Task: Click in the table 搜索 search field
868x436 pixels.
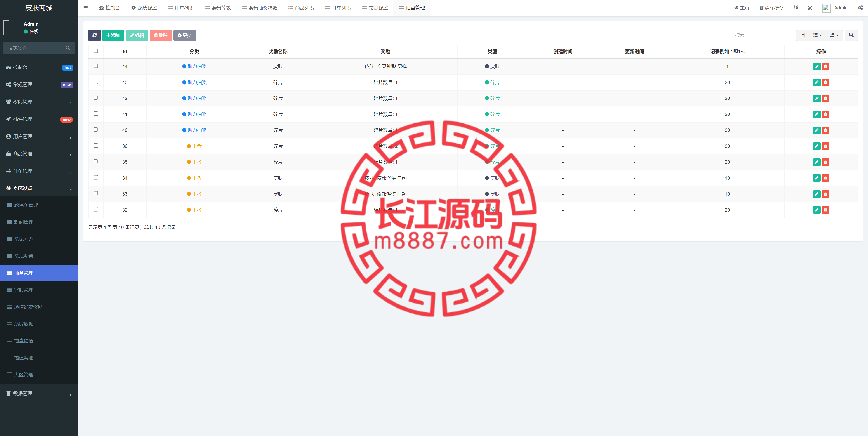Action: click(762, 35)
